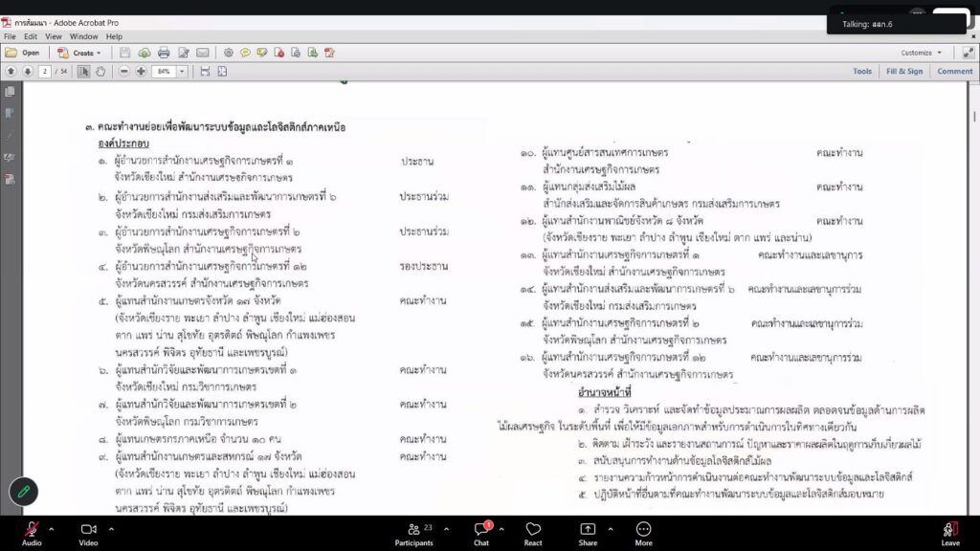Click the page number input field
980x551 pixels.
pyautogui.click(x=44, y=71)
